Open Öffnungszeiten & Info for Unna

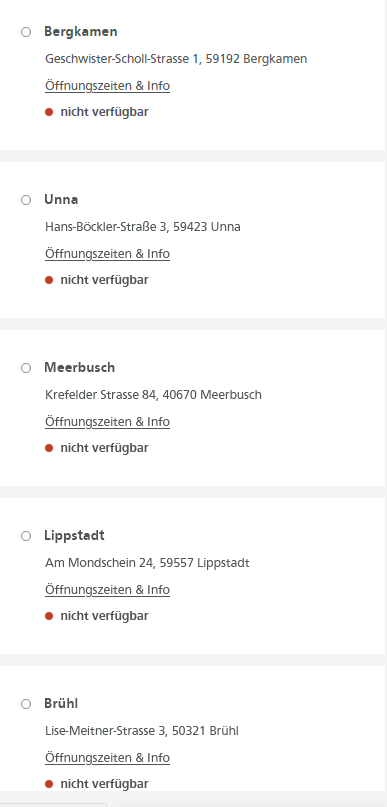(x=108, y=254)
